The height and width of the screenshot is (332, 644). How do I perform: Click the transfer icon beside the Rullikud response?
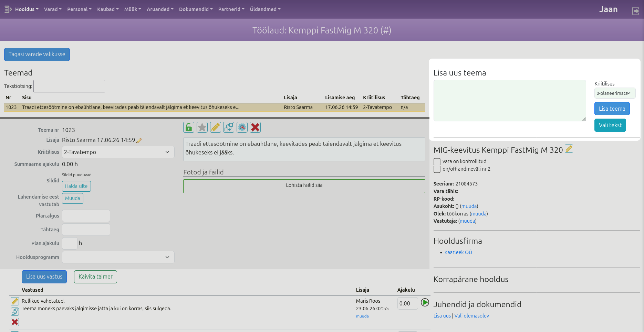[15, 312]
